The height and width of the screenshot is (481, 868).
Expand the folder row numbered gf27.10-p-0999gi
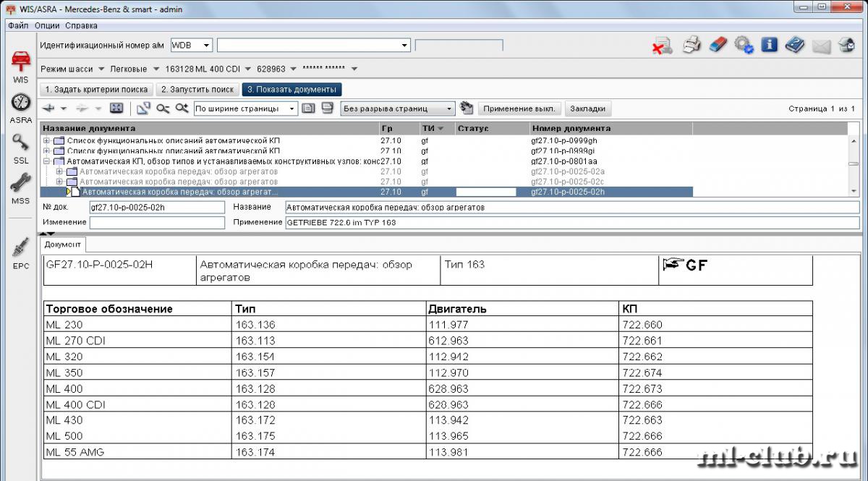47,150
